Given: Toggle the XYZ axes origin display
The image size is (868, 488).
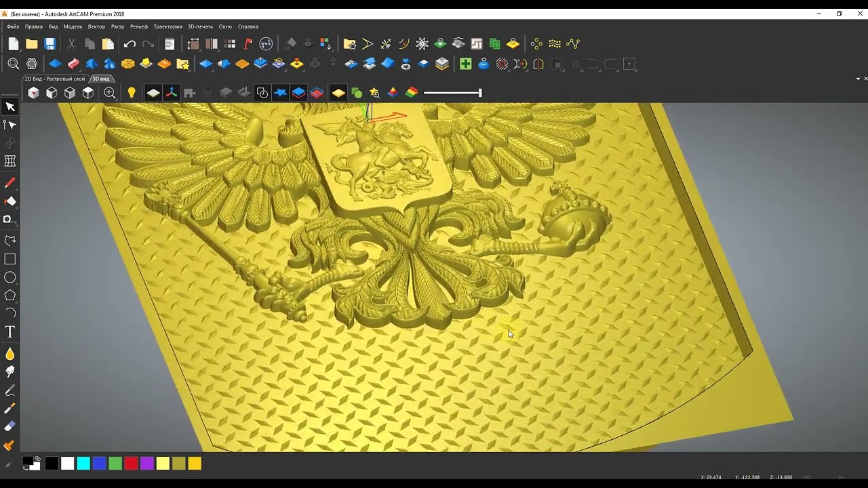Looking at the screenshot, I should point(171,93).
